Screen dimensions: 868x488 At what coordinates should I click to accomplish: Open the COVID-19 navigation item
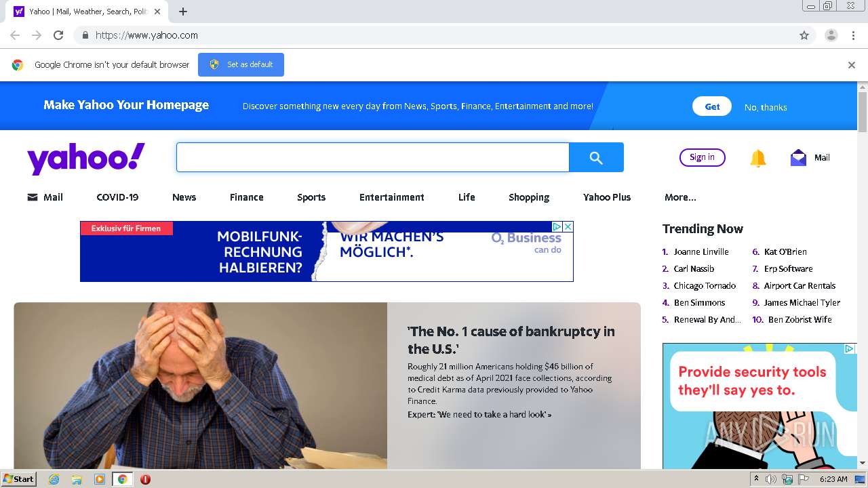117,197
